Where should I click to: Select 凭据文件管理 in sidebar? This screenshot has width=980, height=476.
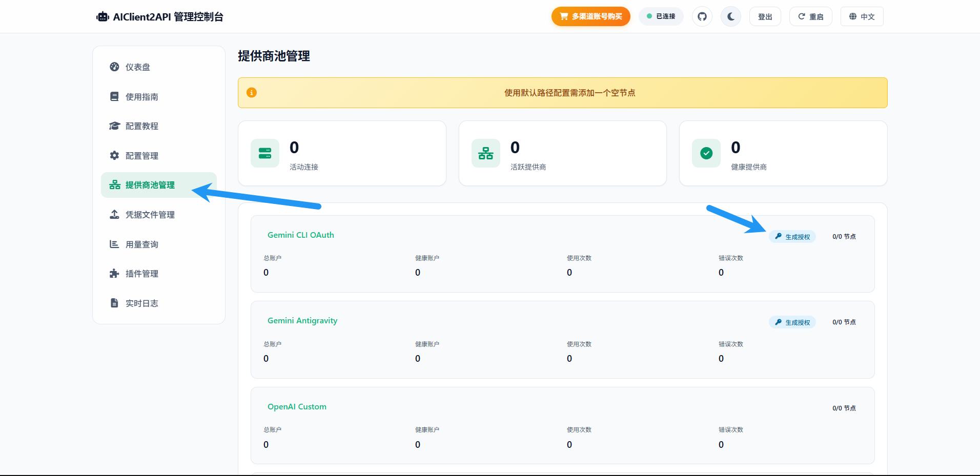[150, 215]
